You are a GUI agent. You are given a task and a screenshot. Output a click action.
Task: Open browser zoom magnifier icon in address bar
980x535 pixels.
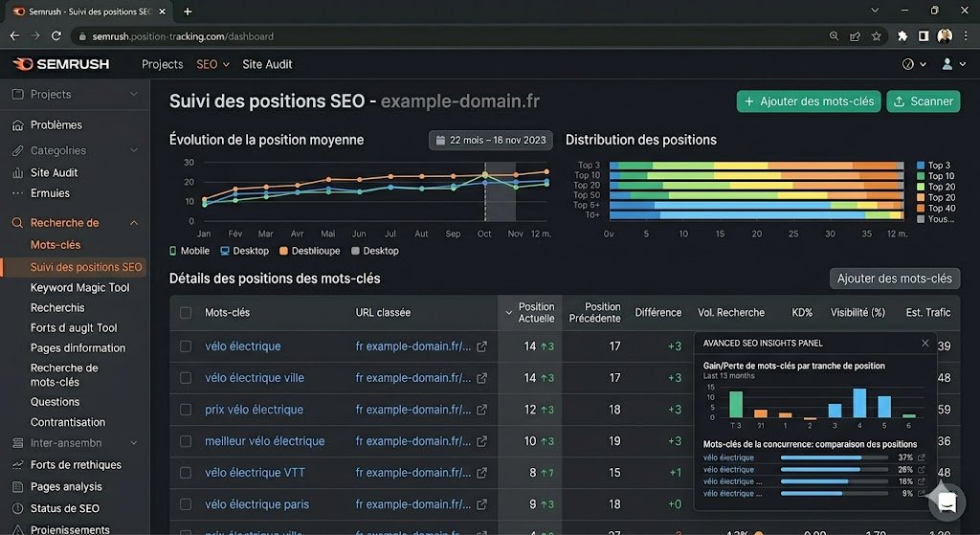click(834, 36)
